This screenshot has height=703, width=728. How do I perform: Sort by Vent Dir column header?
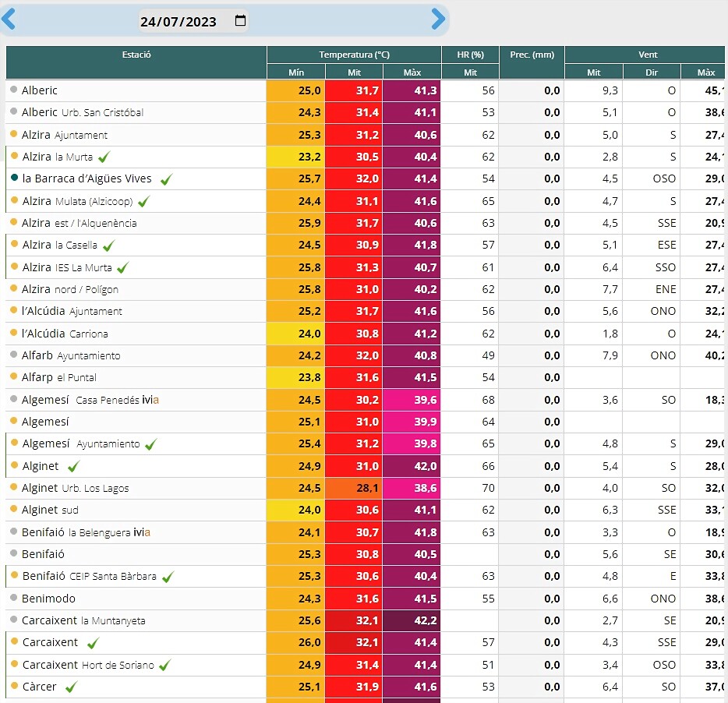[652, 72]
